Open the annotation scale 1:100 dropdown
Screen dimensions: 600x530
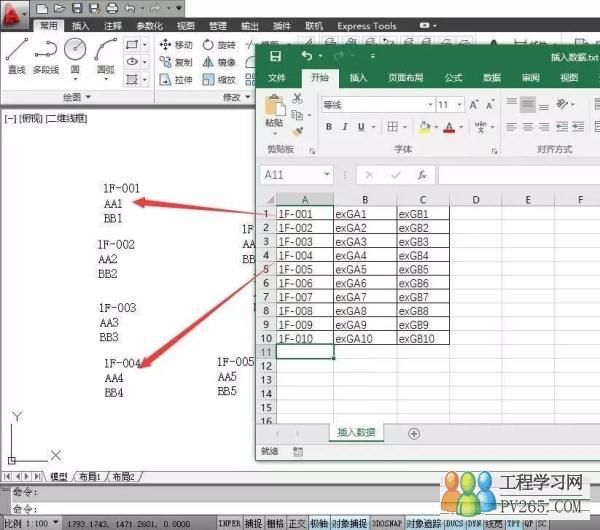point(56,522)
